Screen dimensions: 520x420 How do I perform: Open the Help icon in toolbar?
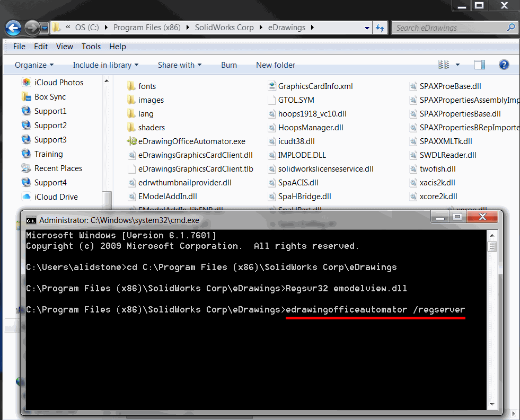click(x=504, y=65)
